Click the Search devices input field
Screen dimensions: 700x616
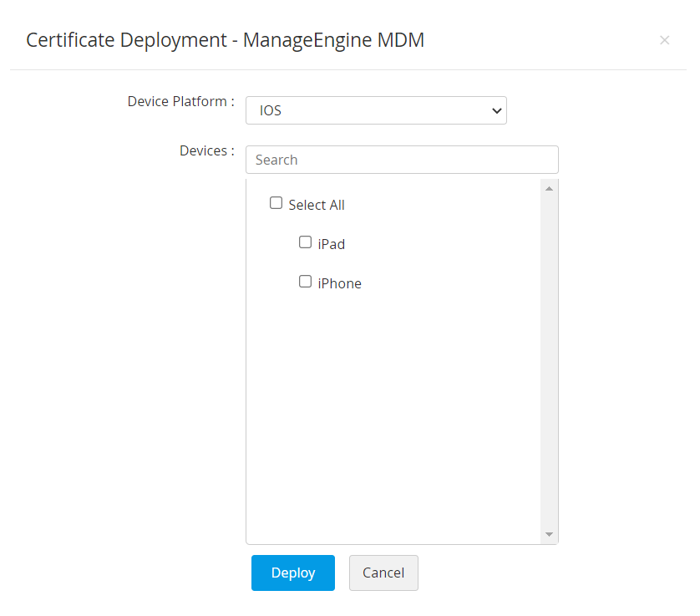[401, 160]
